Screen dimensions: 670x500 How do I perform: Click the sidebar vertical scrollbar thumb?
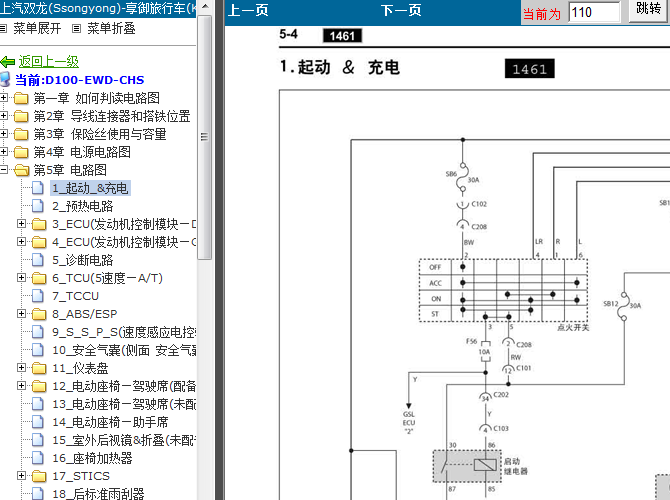point(205,137)
